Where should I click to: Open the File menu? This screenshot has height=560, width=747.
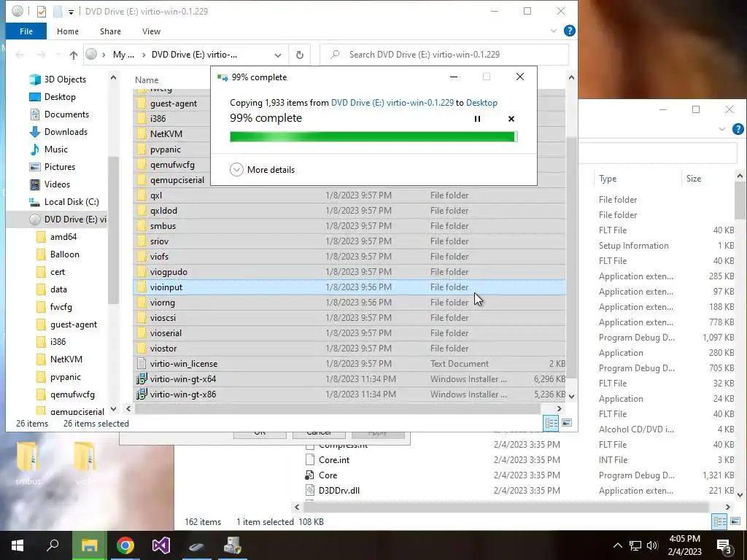click(26, 31)
